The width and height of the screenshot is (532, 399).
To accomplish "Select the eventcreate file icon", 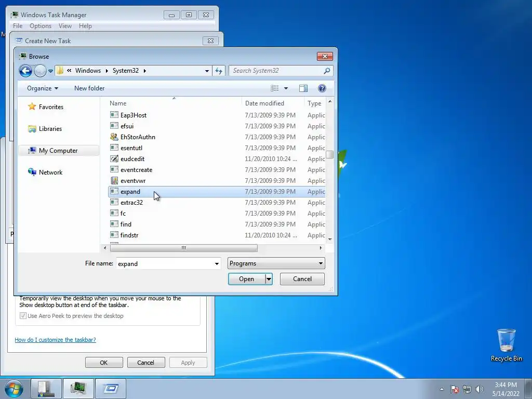I will 114,170.
